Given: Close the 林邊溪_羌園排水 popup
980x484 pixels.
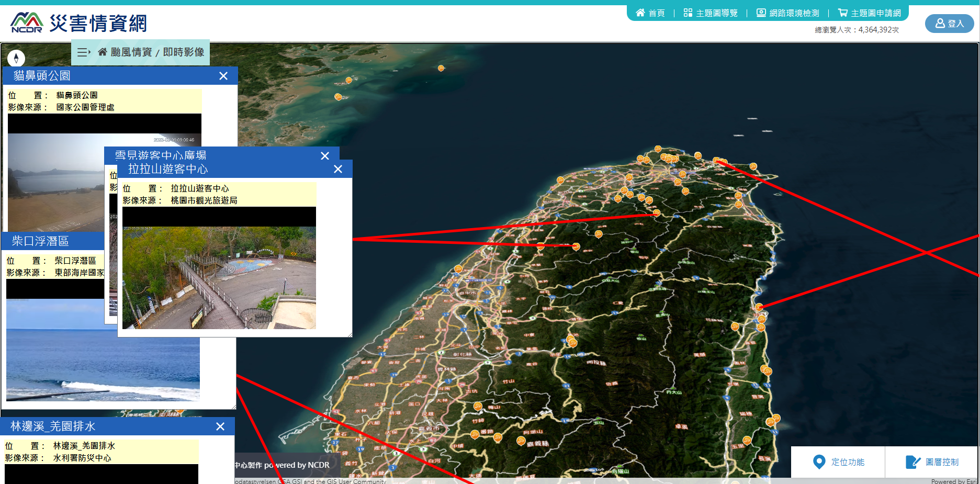Looking at the screenshot, I should pyautogui.click(x=220, y=426).
